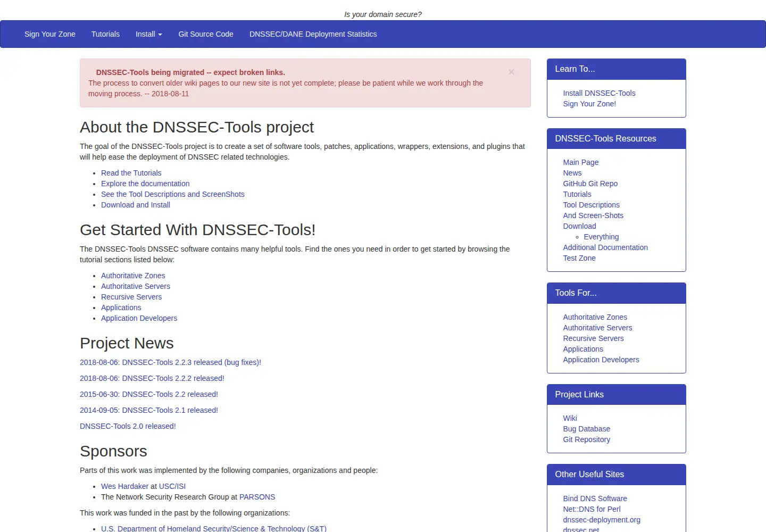Open Tool Descriptions in Resources sidebar
766x532 pixels.
(x=592, y=205)
